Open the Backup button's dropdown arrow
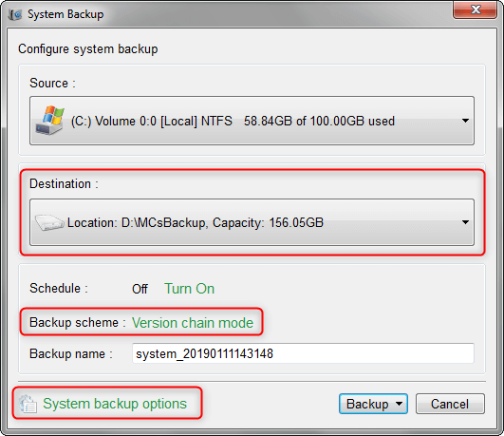The width and height of the screenshot is (504, 436). (399, 404)
